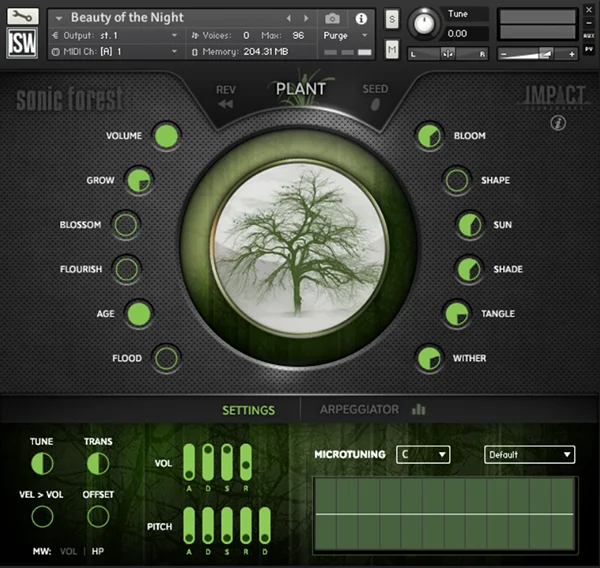Click the central tree image

click(300, 248)
